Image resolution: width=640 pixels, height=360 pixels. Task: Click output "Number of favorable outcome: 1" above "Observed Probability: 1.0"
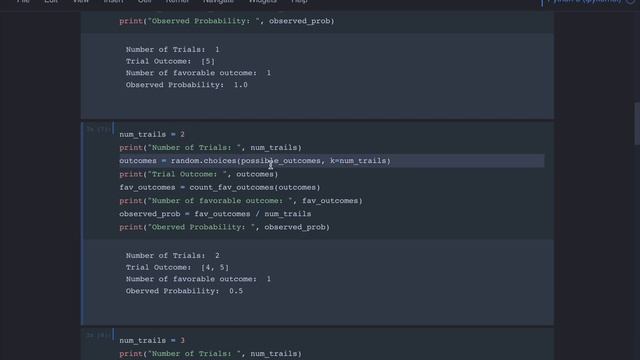coord(198,73)
